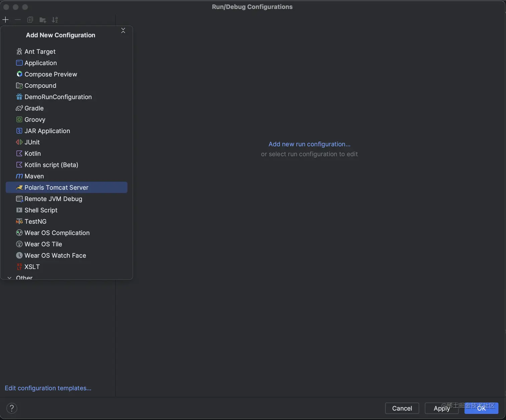
Task: Dismiss the dialog with Cancel
Action: click(402, 408)
